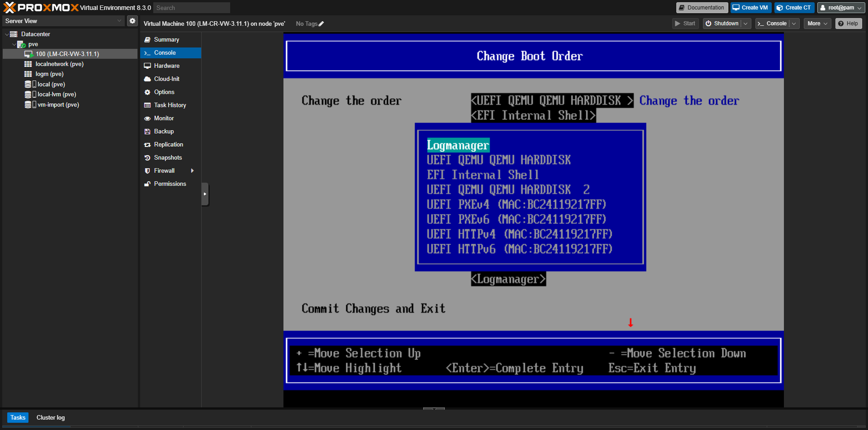Open the Replication page
Image resolution: width=868 pixels, height=430 pixels.
click(168, 145)
